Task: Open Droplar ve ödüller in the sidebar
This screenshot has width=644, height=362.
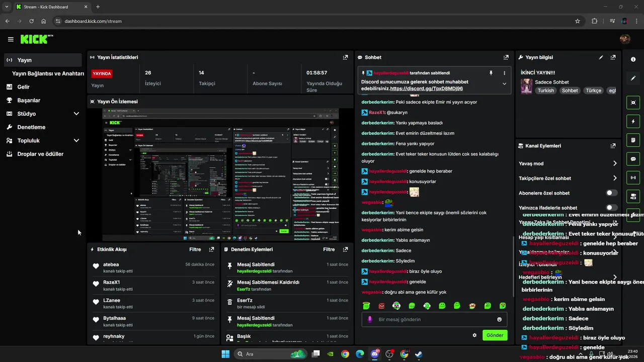Action: coord(43,154)
